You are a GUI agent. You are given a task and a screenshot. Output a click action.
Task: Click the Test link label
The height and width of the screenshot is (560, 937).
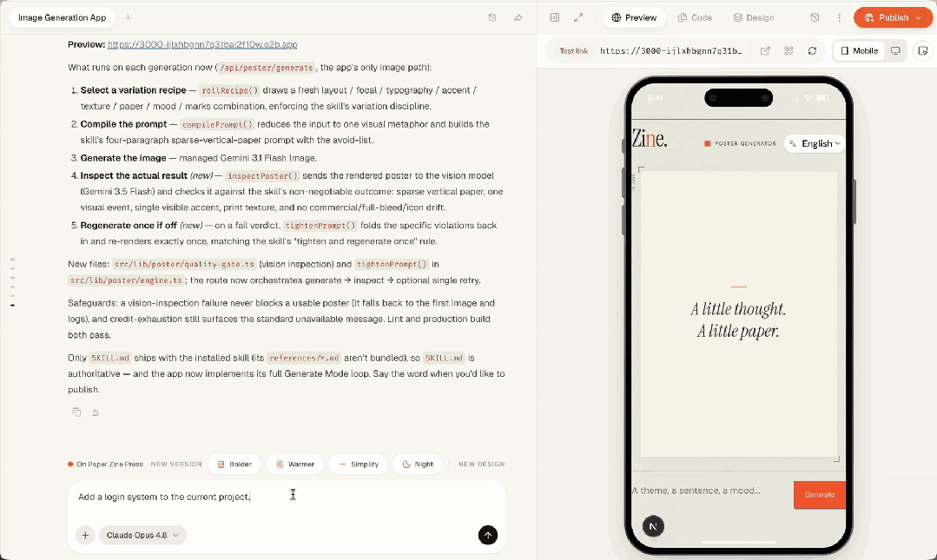[574, 51]
